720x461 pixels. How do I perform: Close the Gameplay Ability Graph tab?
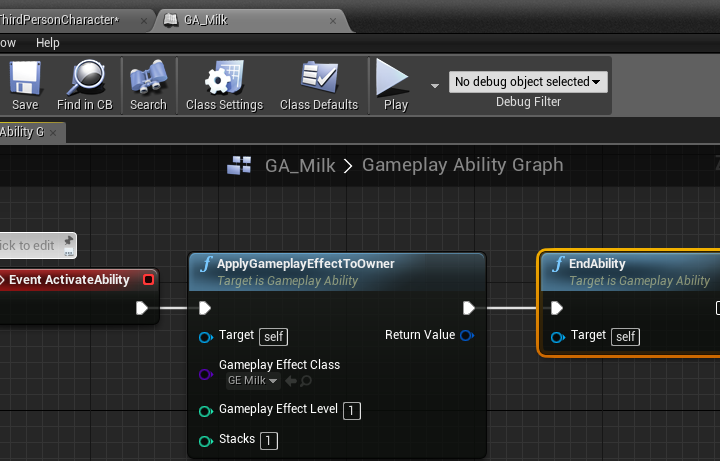(53, 133)
